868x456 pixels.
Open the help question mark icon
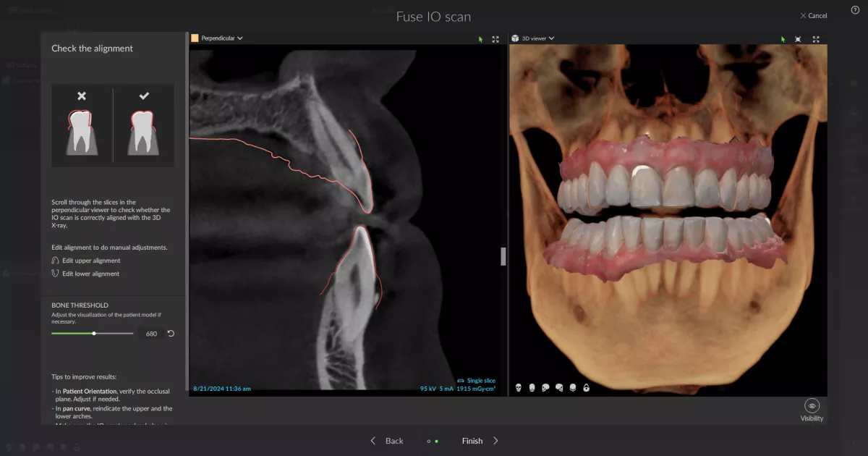tap(855, 10)
